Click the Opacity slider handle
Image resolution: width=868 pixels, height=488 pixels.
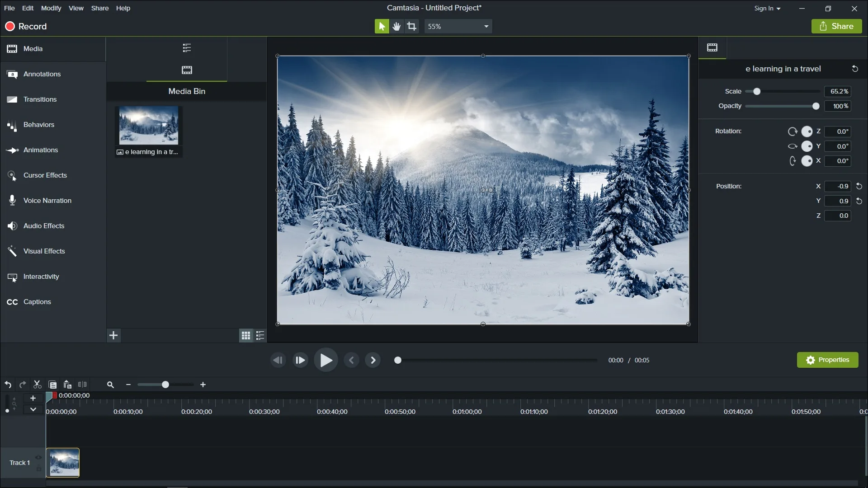click(x=816, y=106)
